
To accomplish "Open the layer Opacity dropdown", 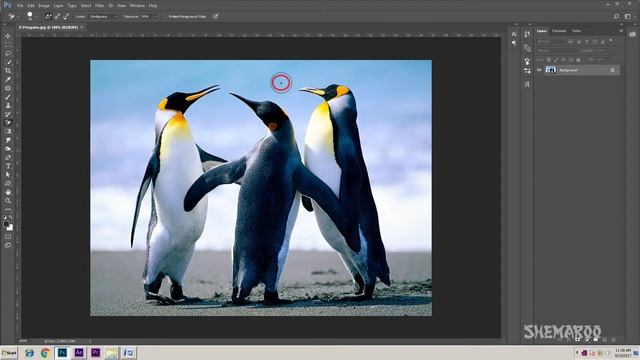I will [x=601, y=51].
